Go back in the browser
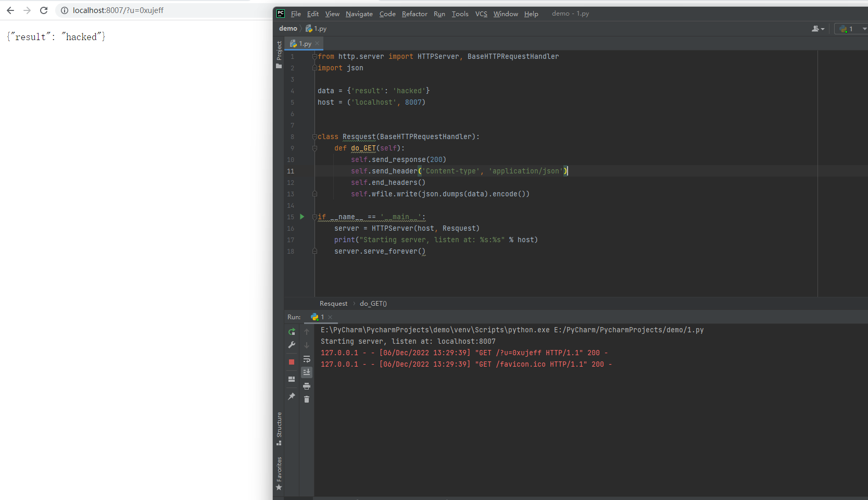This screenshot has height=500, width=868. (10, 10)
